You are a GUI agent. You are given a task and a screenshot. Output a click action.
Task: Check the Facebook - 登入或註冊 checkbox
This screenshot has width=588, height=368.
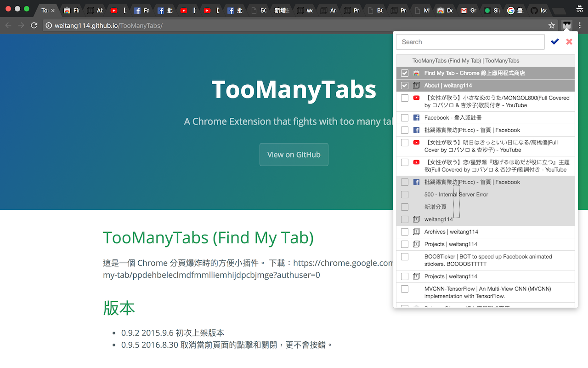click(405, 118)
